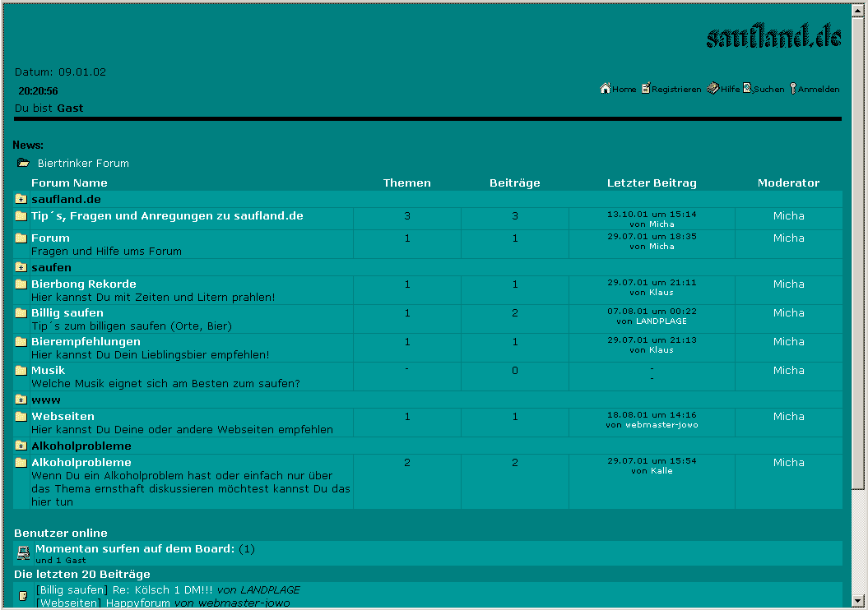Click the Suchen magnifier icon
This screenshot has height=610, width=868.
(747, 89)
